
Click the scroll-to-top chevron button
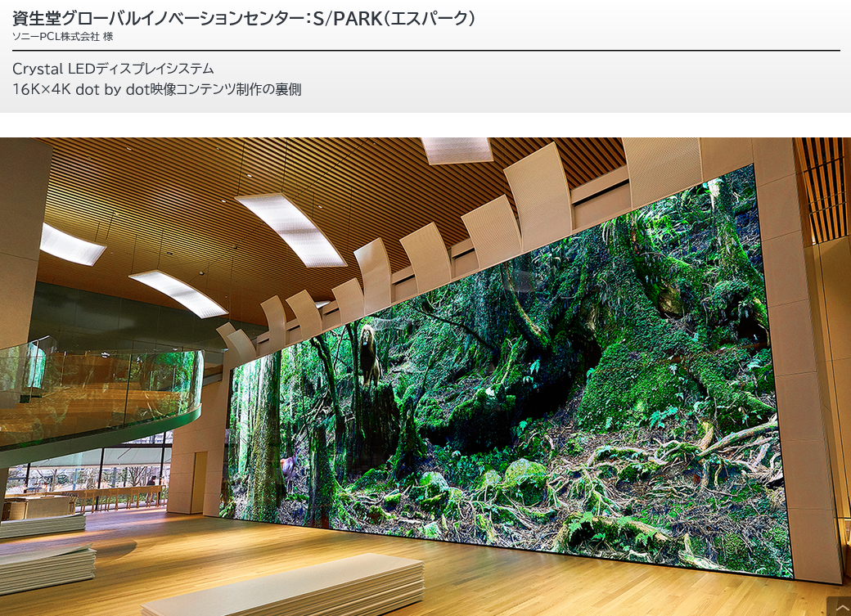tap(839, 606)
